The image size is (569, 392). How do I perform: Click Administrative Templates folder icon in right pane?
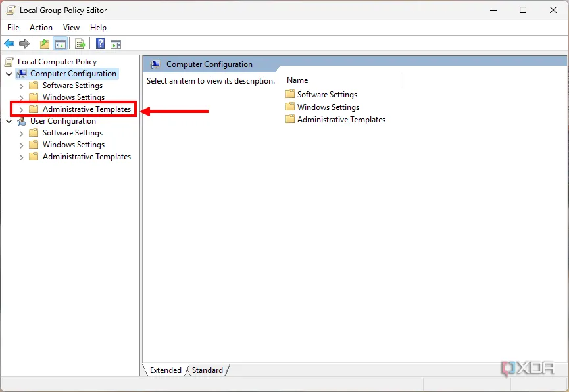(290, 120)
